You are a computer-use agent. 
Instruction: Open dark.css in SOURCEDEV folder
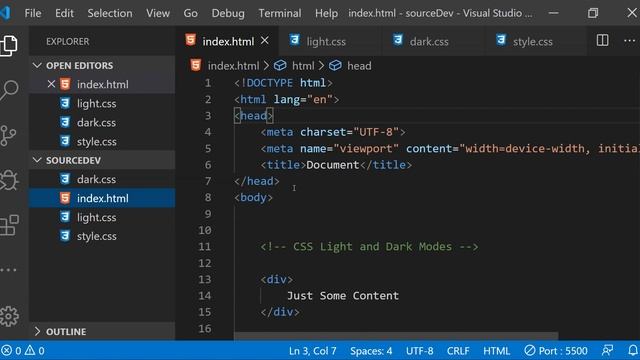pyautogui.click(x=102, y=179)
